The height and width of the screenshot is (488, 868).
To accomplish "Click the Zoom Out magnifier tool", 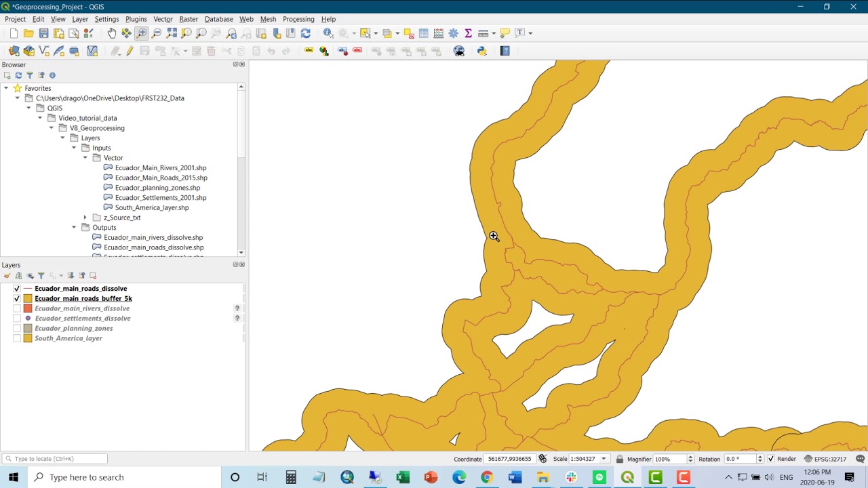I will click(x=157, y=33).
